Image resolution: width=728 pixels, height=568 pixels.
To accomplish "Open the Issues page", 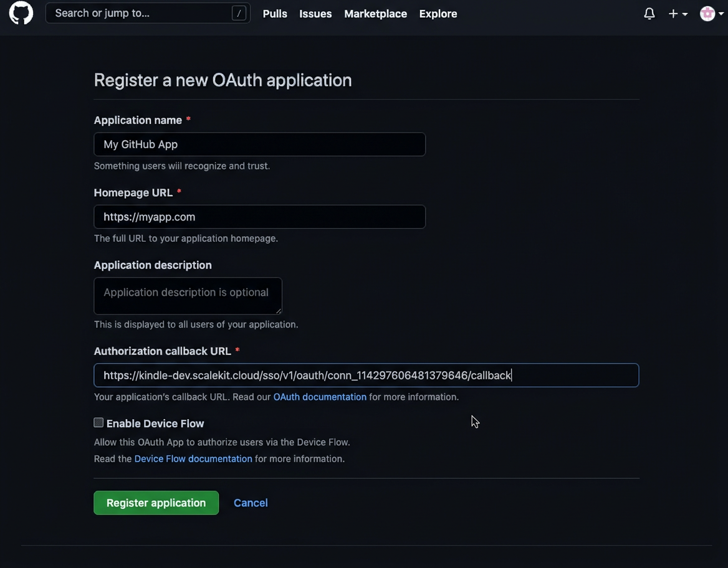I will [x=315, y=13].
